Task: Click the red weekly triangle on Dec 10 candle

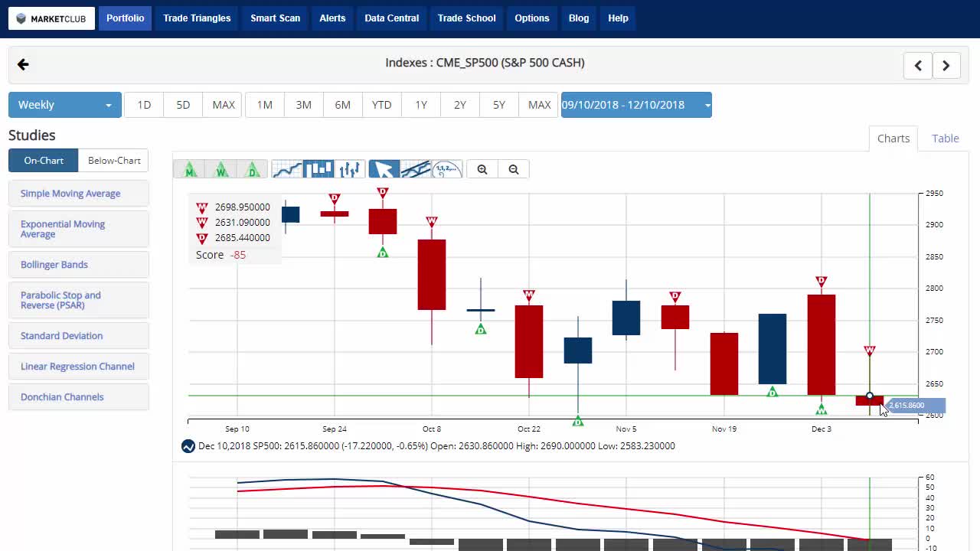Action: pyautogui.click(x=870, y=350)
